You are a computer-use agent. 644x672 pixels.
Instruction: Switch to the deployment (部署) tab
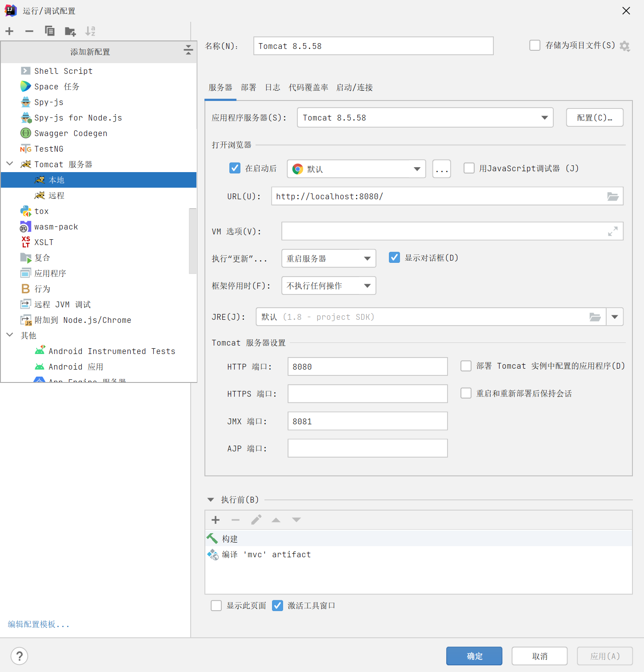pos(248,88)
